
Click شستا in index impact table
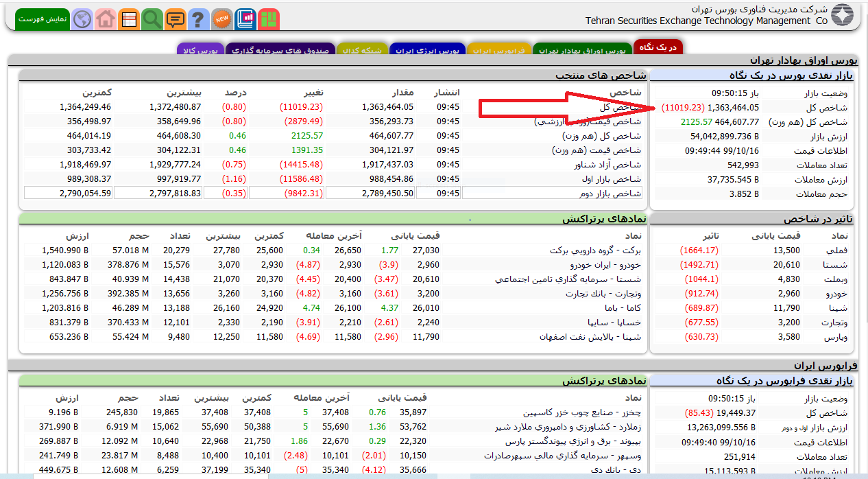click(836, 265)
